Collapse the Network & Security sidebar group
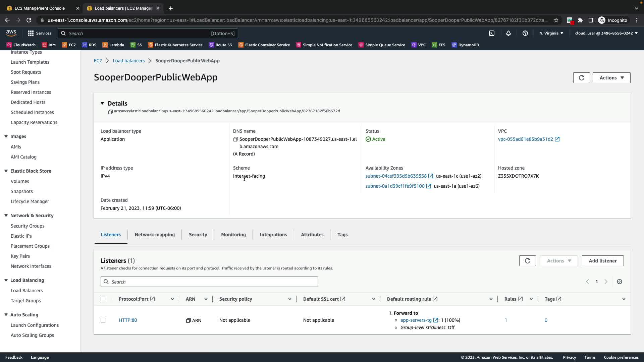 point(6,216)
